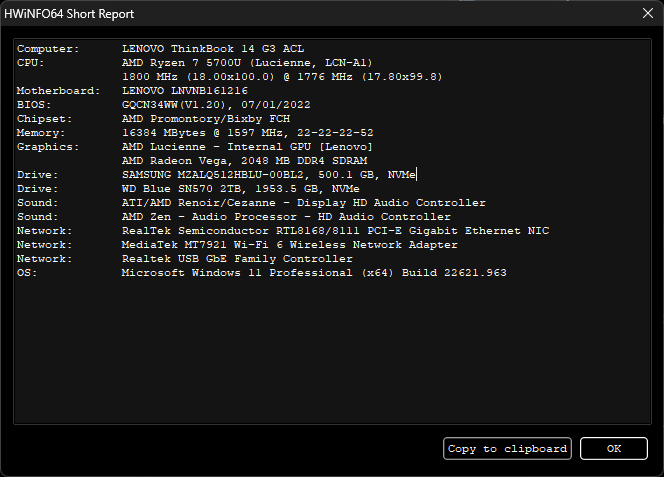Click the AMD Zen Audio Processor line
664x477 pixels.
[x=286, y=216]
